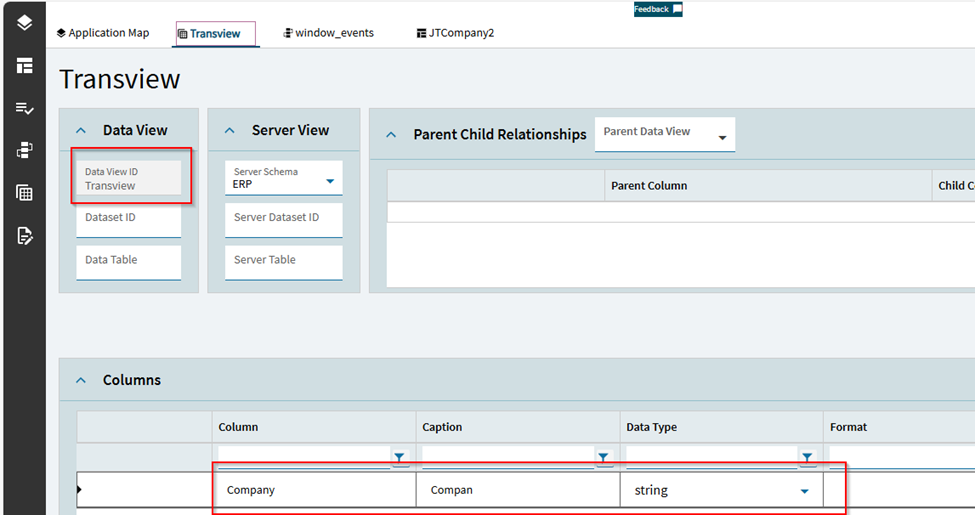Click the Data Type filter icon
975x515 pixels.
807,457
